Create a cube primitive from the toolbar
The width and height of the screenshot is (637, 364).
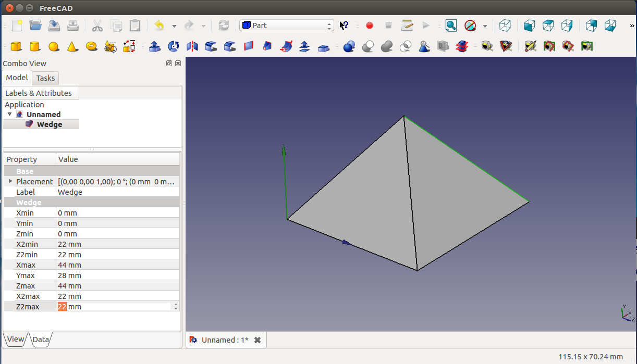coord(16,47)
